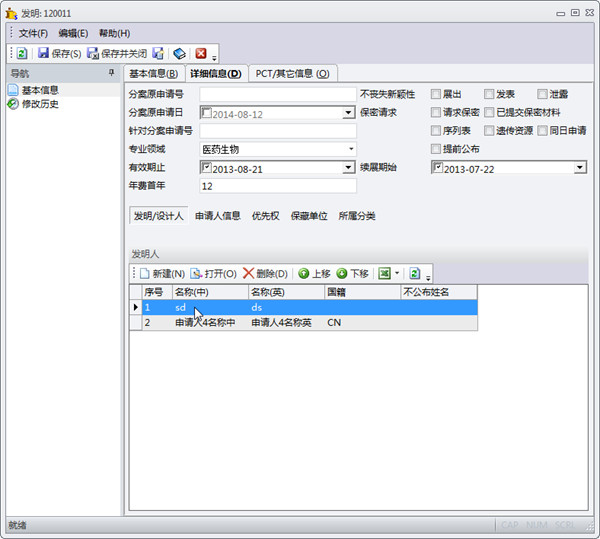Check the 已提交保密材料 checkbox

[x=489, y=112]
